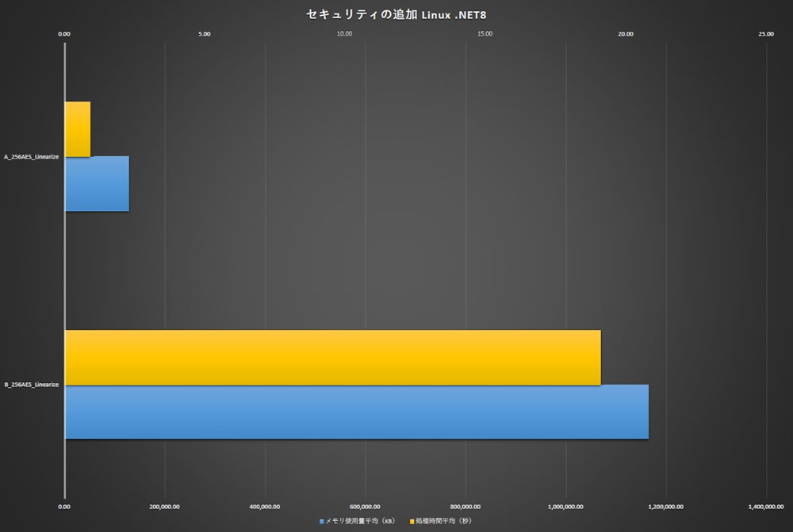This screenshot has height=532, width=793.
Task: Click the yellow legend swatch for processing time
Action: (412, 521)
